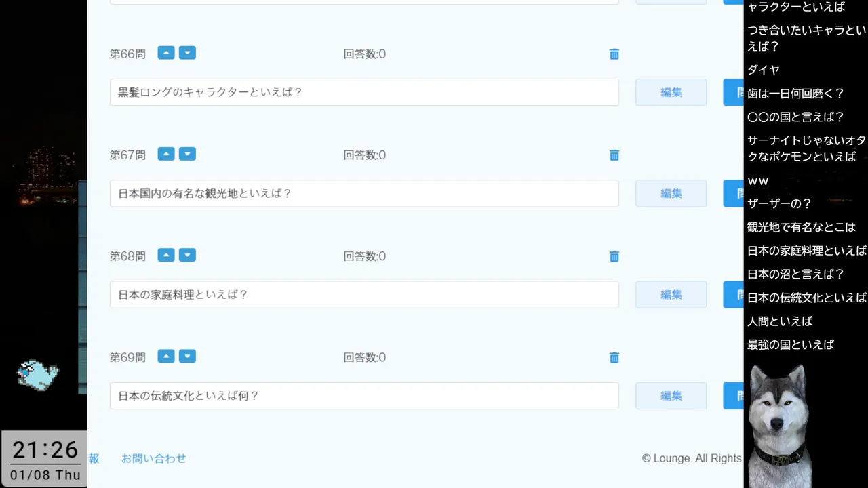This screenshot has width=868, height=488.
Task: Move question 67 up
Action: [x=166, y=154]
